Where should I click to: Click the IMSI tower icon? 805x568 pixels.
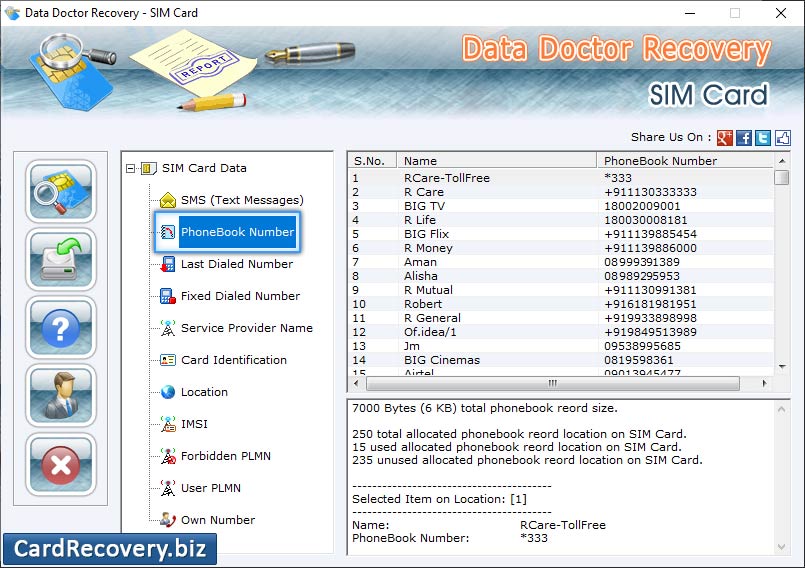(x=168, y=424)
